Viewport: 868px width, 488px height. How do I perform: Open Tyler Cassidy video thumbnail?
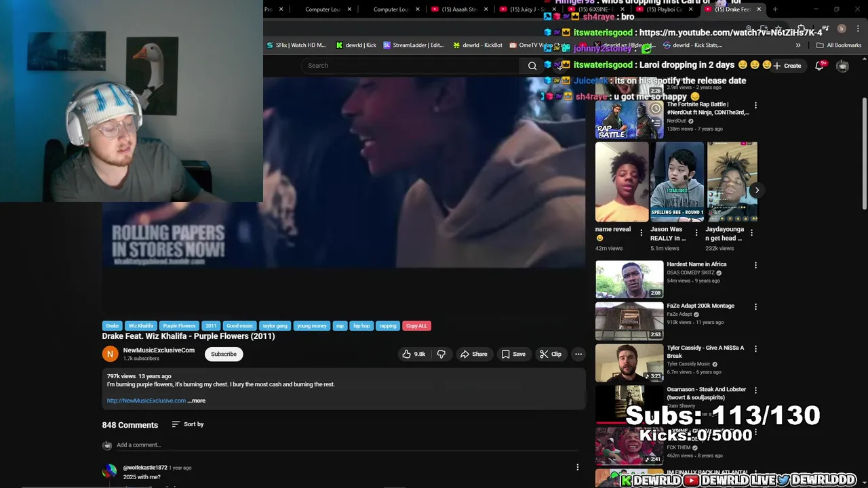[x=629, y=363]
